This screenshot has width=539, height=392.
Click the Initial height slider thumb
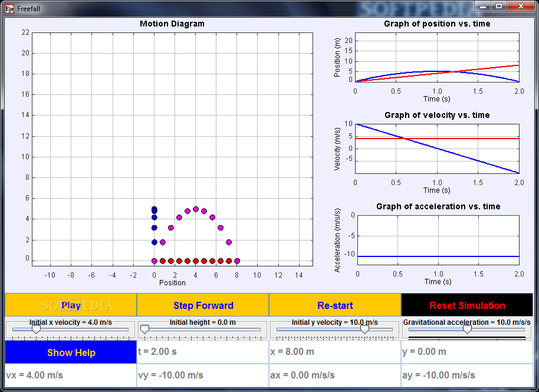(144, 330)
